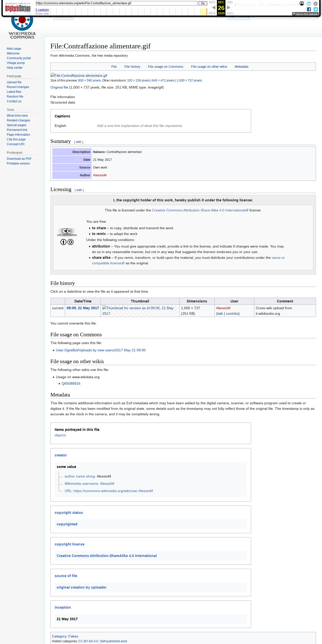Click the share-alike SA license icon
Image resolution: width=322 pixels, height=644 pixels.
coord(70,242)
